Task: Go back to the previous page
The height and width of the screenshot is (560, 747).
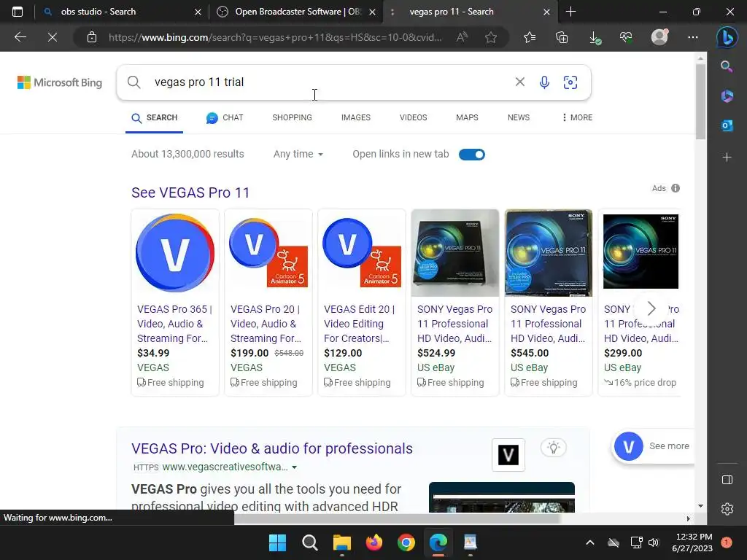Action: tap(20, 37)
